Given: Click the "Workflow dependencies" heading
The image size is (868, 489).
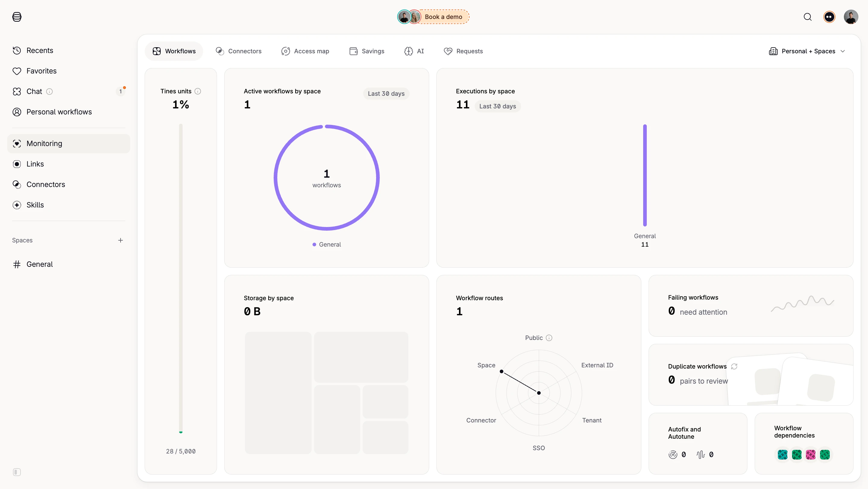Looking at the screenshot, I should coord(794,432).
